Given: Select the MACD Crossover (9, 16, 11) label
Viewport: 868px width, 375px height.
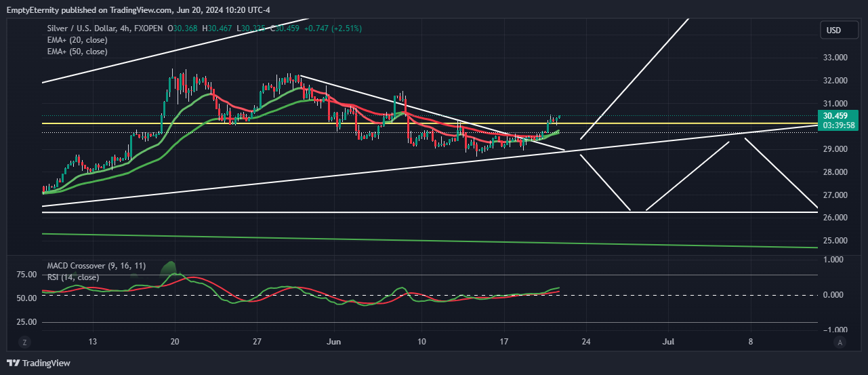Looking at the screenshot, I should (x=96, y=266).
